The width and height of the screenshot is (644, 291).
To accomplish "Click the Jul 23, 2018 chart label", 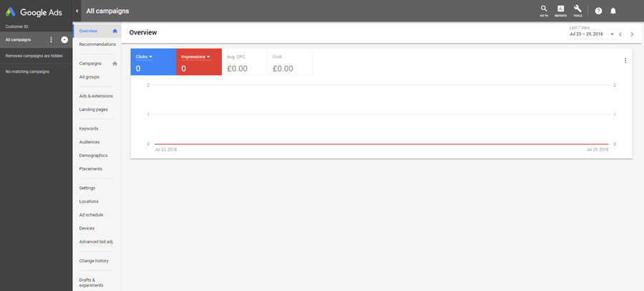I will pyautogui.click(x=165, y=149).
